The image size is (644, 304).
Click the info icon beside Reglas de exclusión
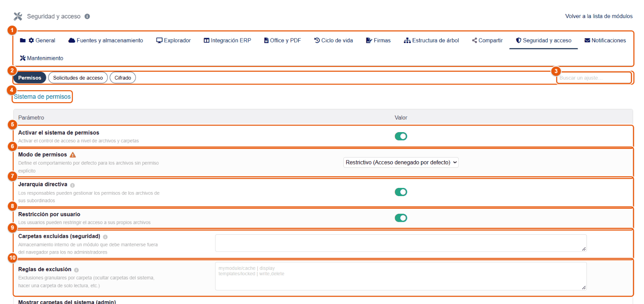[76, 270]
